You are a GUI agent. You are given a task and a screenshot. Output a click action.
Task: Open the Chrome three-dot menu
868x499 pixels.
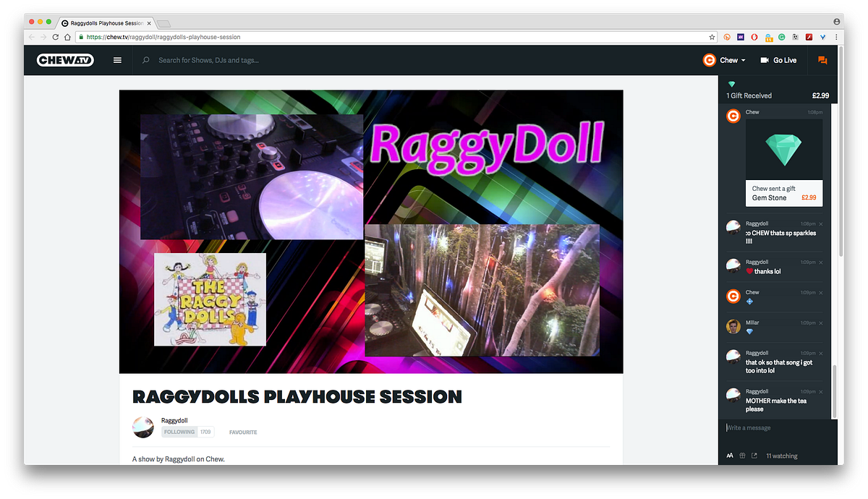pyautogui.click(x=836, y=37)
